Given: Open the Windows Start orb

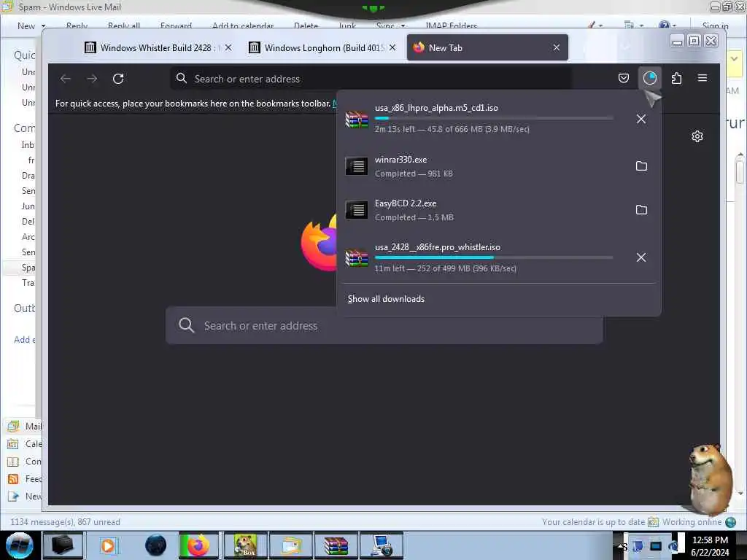Looking at the screenshot, I should tap(20, 545).
